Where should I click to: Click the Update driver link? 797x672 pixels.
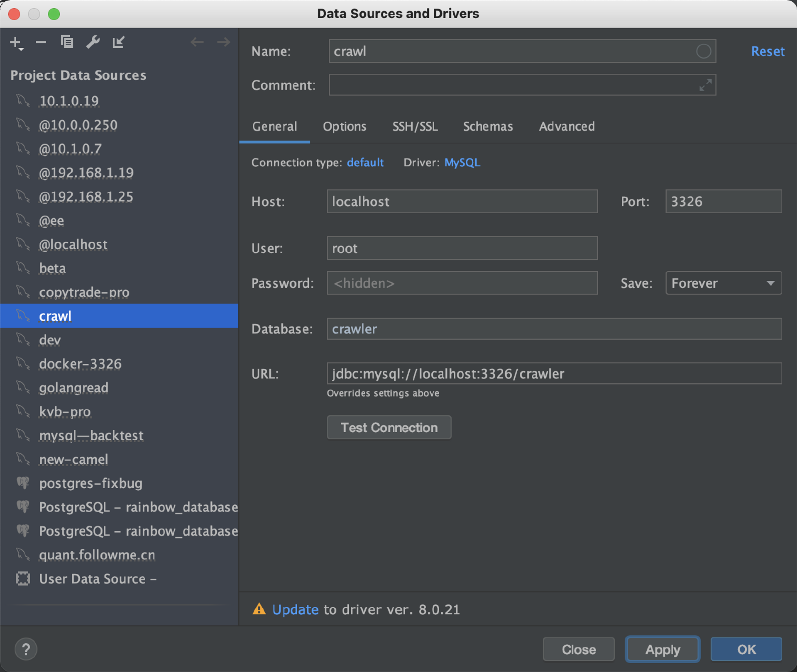[295, 609]
